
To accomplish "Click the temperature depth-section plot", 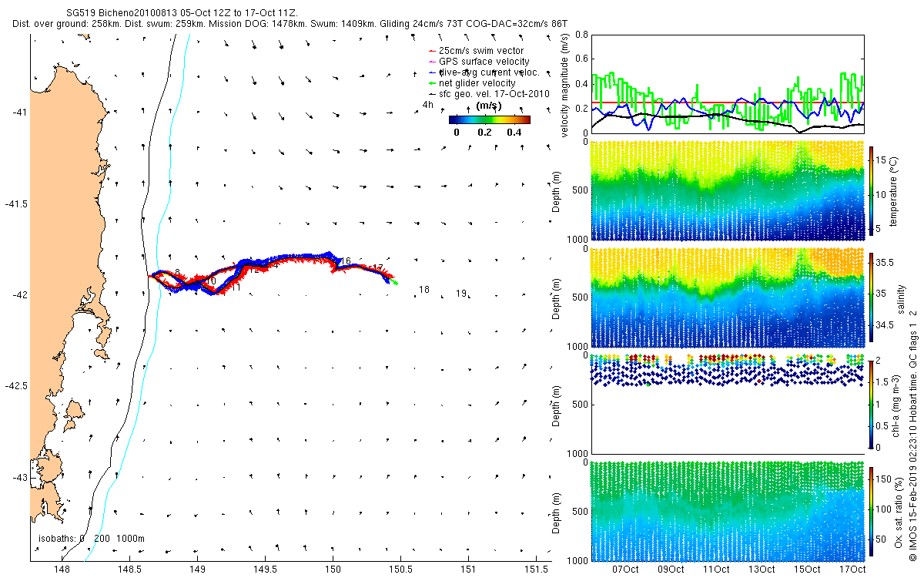I will click(726, 191).
